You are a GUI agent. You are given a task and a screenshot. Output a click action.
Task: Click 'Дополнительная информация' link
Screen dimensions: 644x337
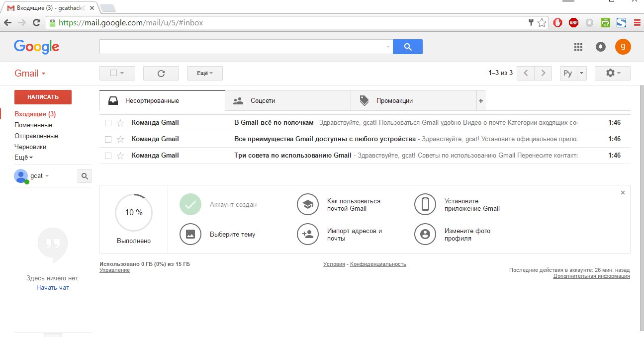tap(592, 276)
